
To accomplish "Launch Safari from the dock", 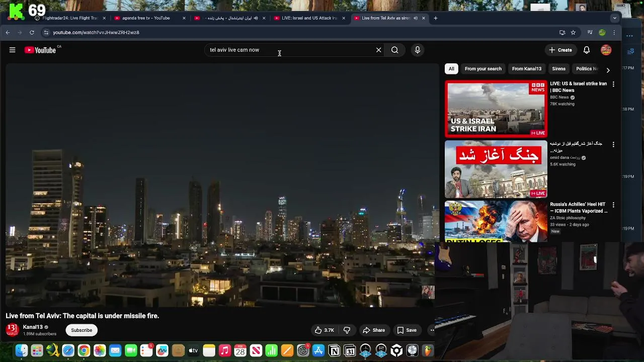I will [68, 350].
